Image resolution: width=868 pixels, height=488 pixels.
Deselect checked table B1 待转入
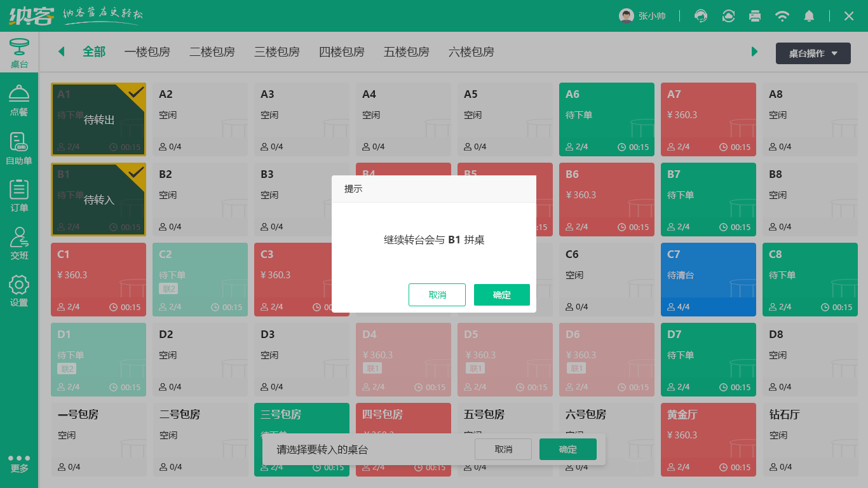pyautogui.click(x=98, y=200)
